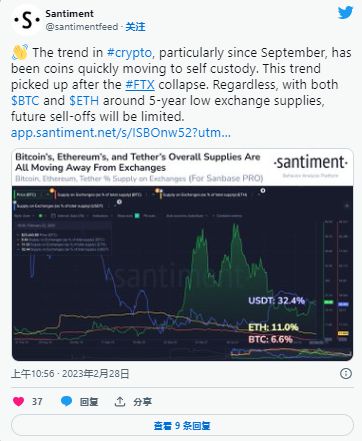
Task: Click the Twitter bird logo
Action: (345, 13)
